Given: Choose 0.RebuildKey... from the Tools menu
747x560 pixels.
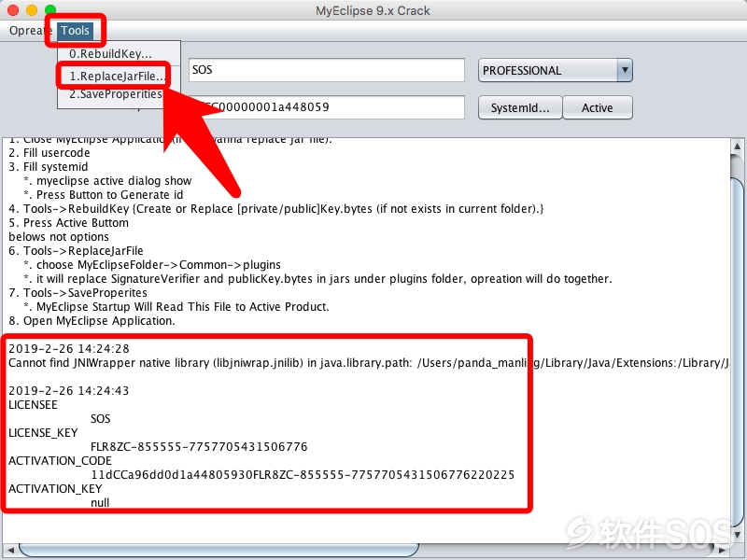Looking at the screenshot, I should [110, 53].
